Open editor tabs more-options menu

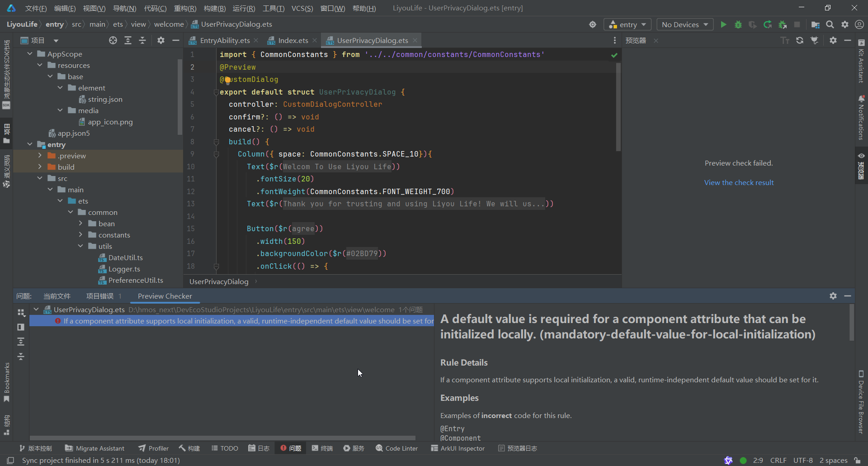point(615,40)
